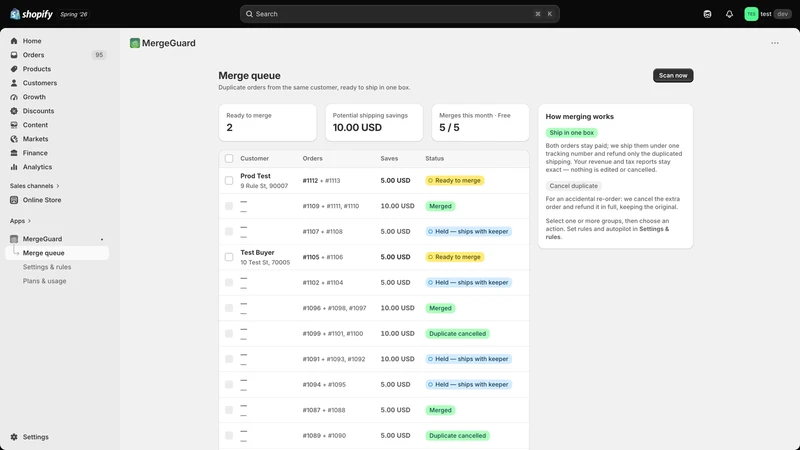Screen dimensions: 800x450
Task: Click the Merges this month 5 / 5 card
Action: 480,122
